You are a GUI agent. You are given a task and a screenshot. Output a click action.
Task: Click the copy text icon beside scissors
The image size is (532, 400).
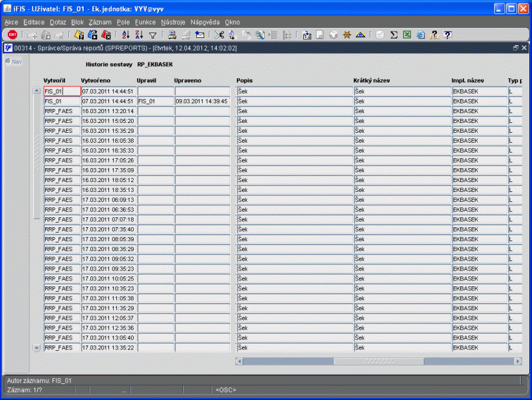[232, 35]
